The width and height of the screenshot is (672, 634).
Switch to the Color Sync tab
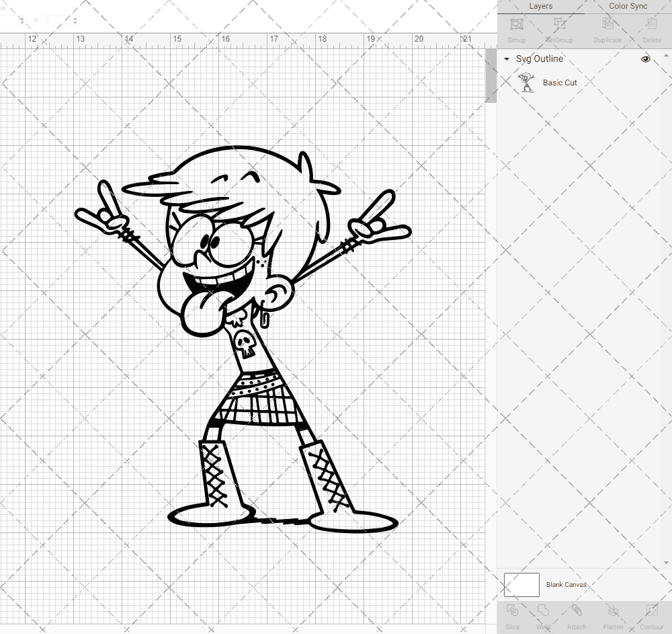point(628,6)
